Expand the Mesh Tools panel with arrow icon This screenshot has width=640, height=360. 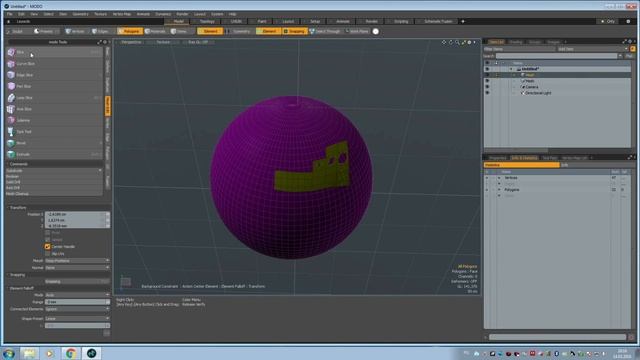point(99,42)
